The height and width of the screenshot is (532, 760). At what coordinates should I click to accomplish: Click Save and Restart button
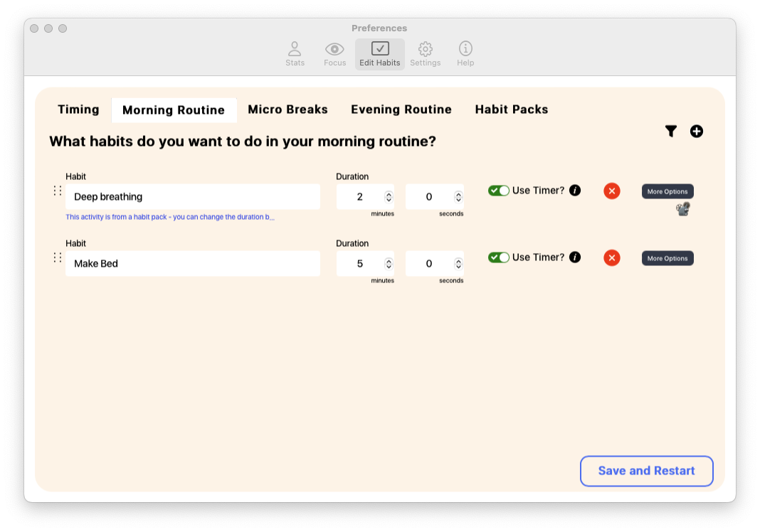[x=647, y=471]
